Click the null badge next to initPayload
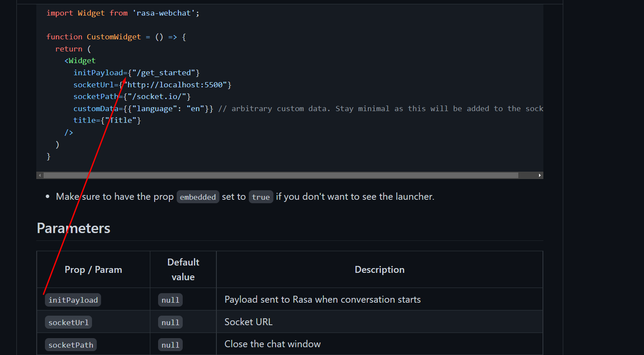644x355 pixels. point(170,299)
